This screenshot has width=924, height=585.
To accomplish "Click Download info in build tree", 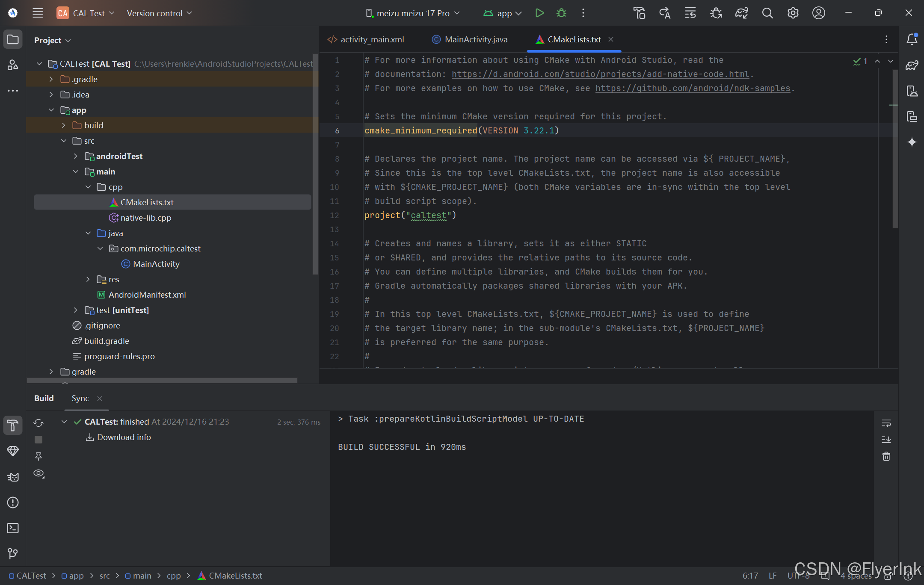I will click(x=124, y=437).
